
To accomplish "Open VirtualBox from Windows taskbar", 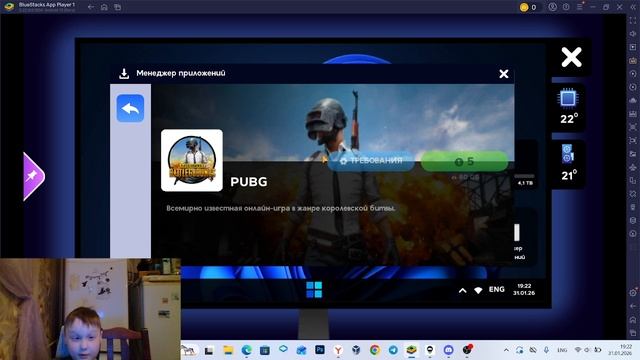I will (356, 350).
